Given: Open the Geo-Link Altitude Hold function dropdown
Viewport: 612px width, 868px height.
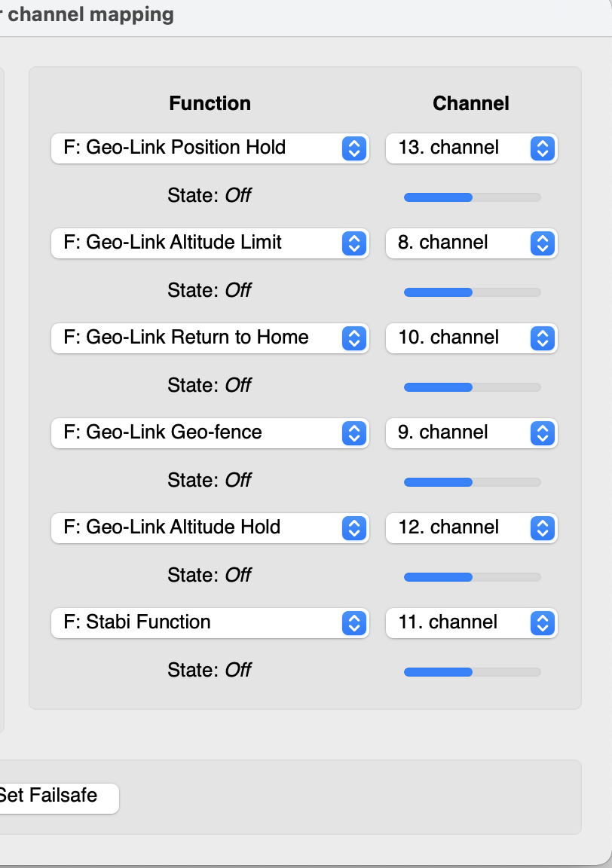Looking at the screenshot, I should point(210,527).
